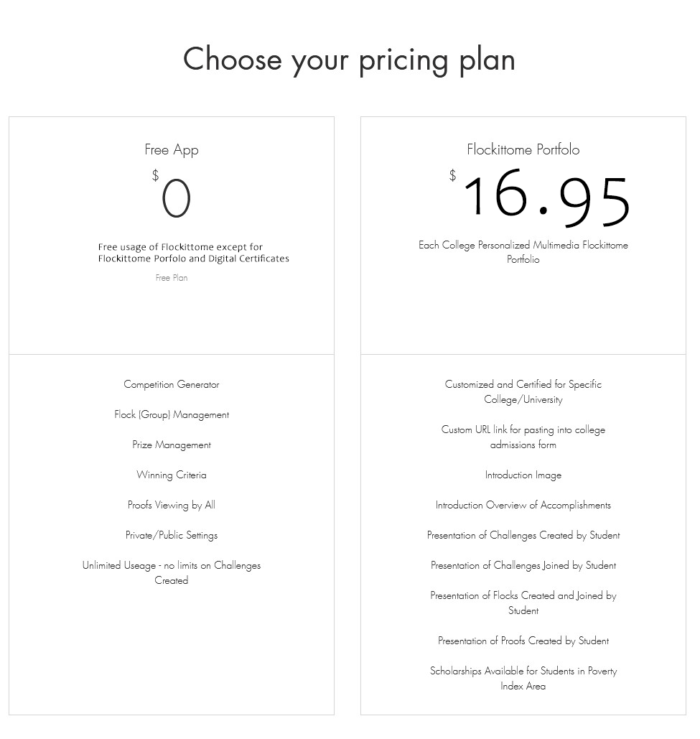Click the Introduction Image feature
Viewport: 700px width, 739px height.
click(x=523, y=475)
